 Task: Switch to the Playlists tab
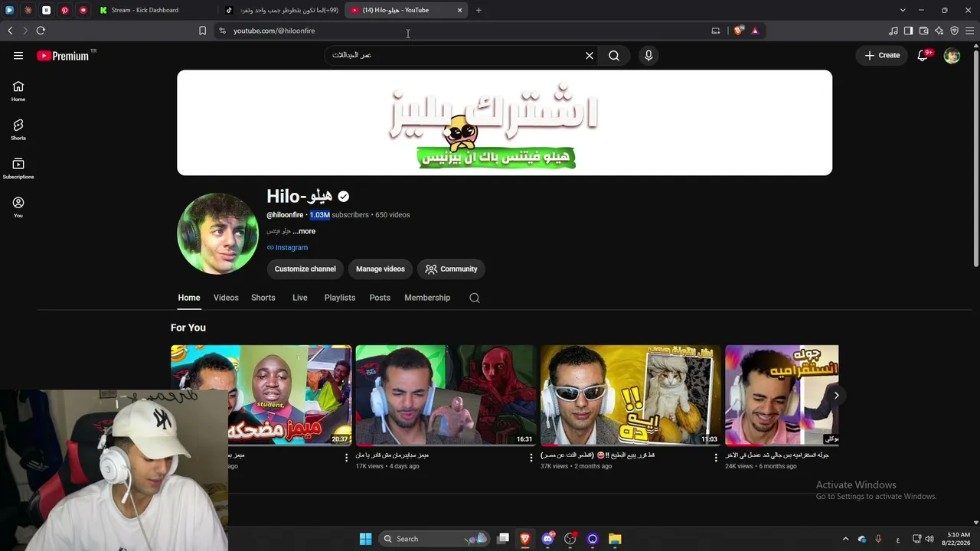click(x=340, y=298)
